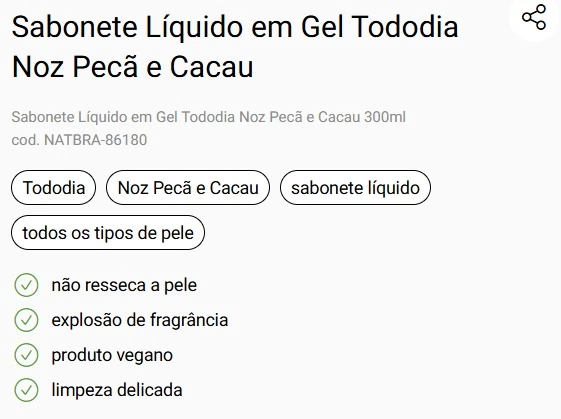The image size is (561, 419).
Task: Select the explosão de fragrância benefit text
Action: 140,320
